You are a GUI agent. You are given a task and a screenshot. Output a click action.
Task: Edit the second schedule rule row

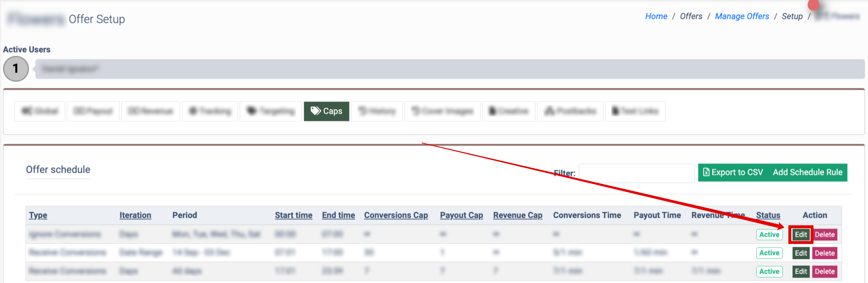pyautogui.click(x=801, y=253)
